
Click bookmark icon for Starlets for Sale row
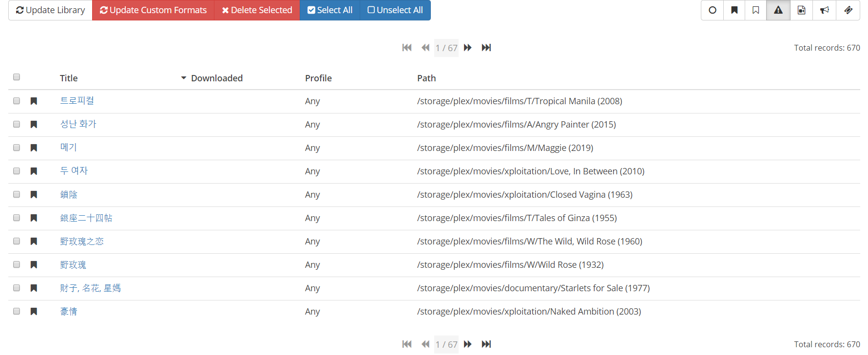34,288
